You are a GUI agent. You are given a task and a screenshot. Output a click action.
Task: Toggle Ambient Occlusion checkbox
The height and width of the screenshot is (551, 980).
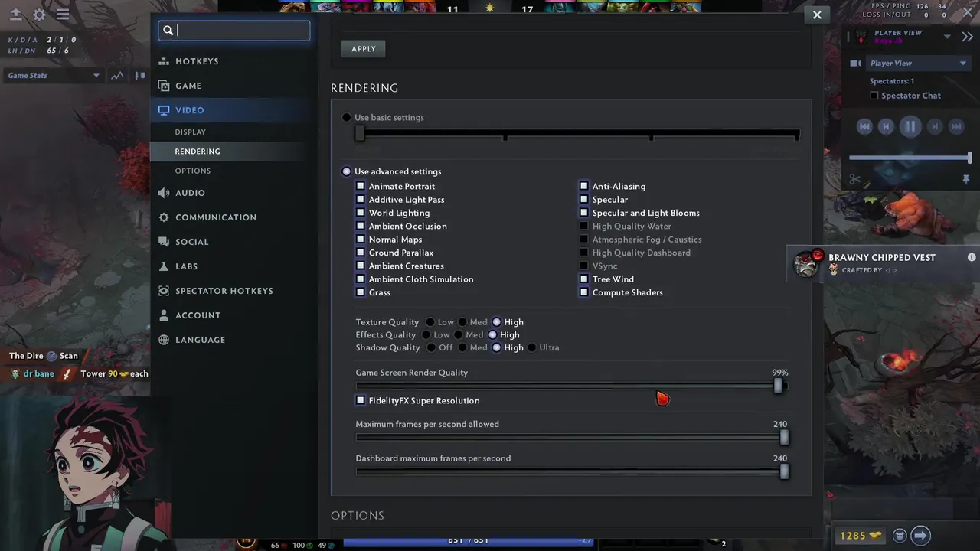click(x=361, y=226)
